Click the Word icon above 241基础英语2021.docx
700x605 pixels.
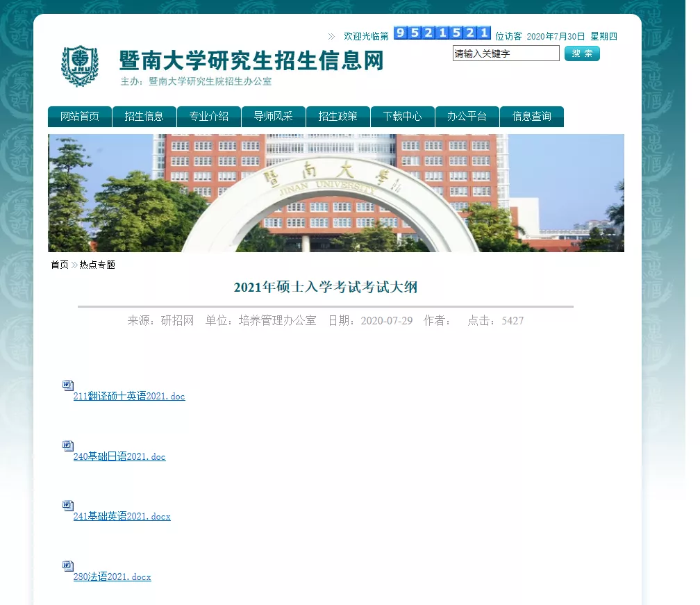(67, 504)
